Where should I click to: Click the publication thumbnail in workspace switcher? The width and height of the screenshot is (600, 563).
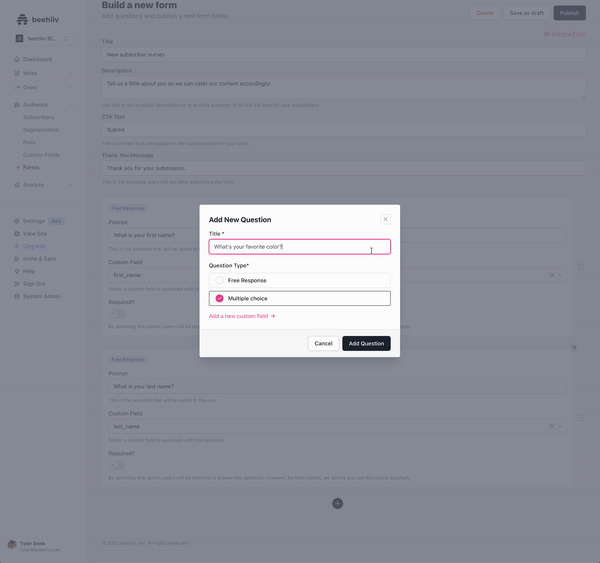(x=20, y=38)
